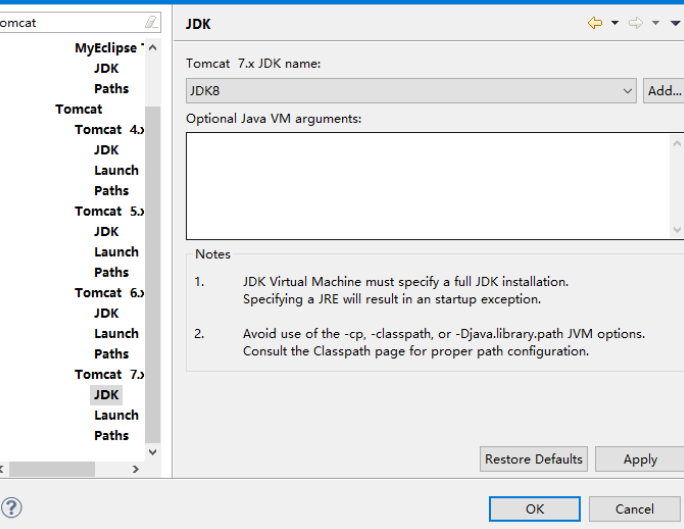The height and width of the screenshot is (529, 684).
Task: Click the tree's vertical scrollbar thumb
Action: (x=153, y=274)
